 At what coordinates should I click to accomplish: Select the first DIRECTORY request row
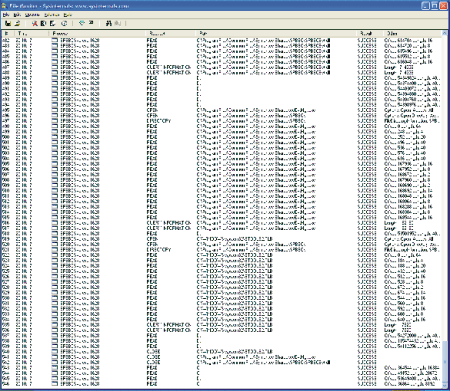click(x=221, y=121)
